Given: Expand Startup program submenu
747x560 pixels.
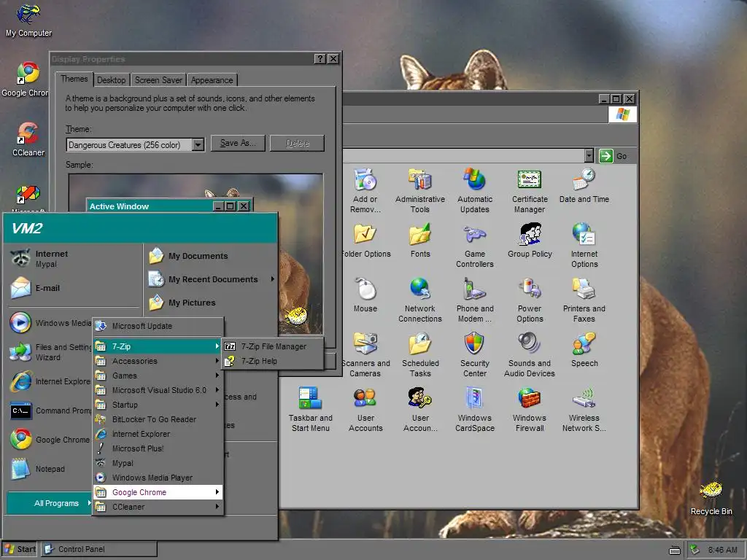Looking at the screenshot, I should pyautogui.click(x=158, y=405).
